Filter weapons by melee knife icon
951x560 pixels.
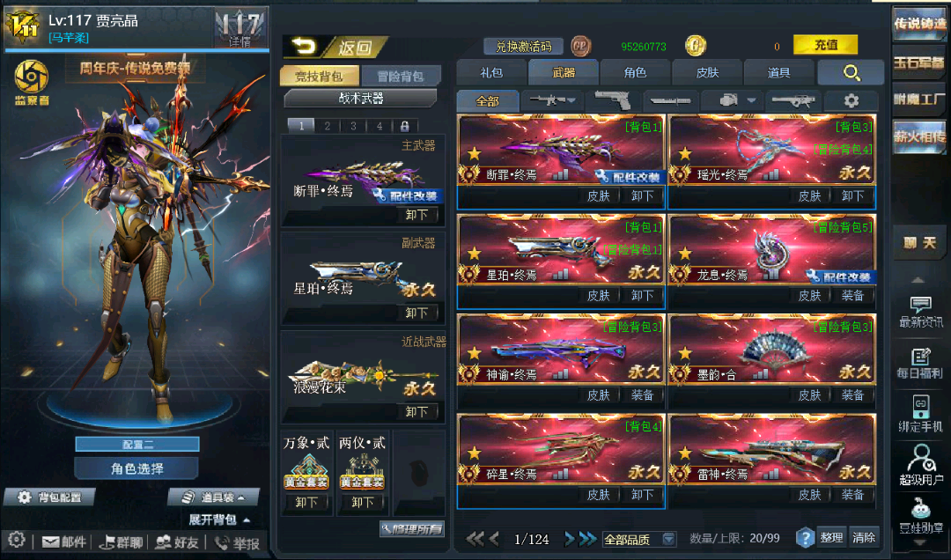coord(669,100)
